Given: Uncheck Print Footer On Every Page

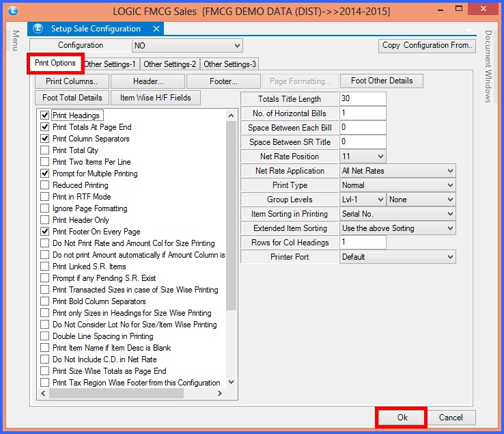Looking at the screenshot, I should click(x=44, y=231).
